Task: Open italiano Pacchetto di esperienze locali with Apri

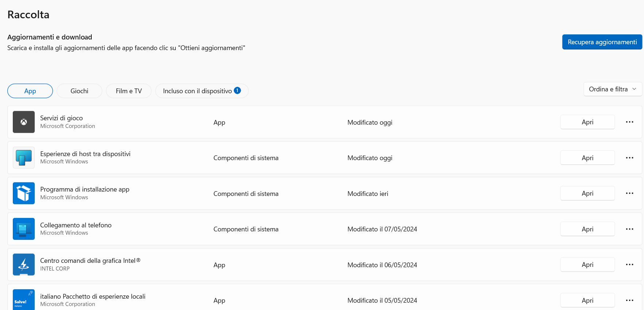Action: coord(587,300)
